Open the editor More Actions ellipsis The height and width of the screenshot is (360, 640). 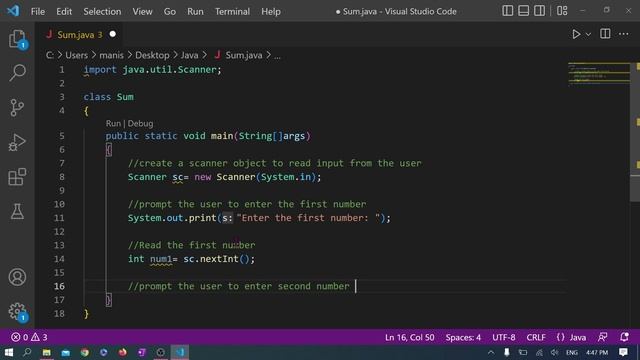pos(624,34)
